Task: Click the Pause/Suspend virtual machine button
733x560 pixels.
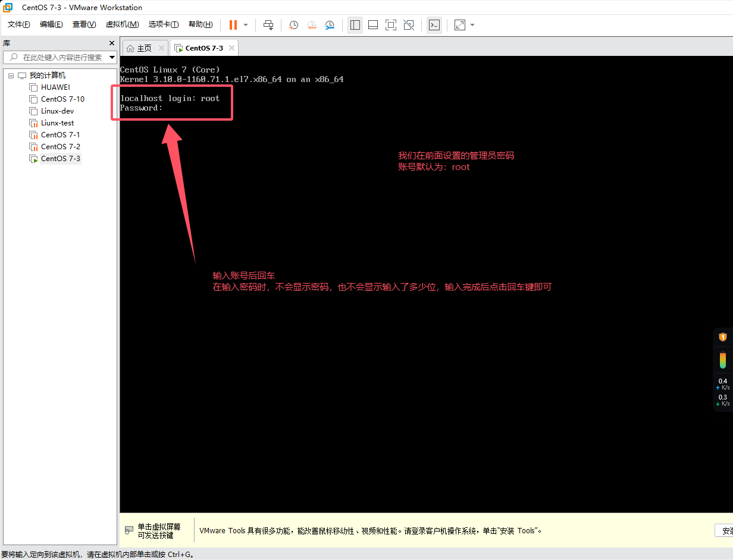Action: (233, 25)
